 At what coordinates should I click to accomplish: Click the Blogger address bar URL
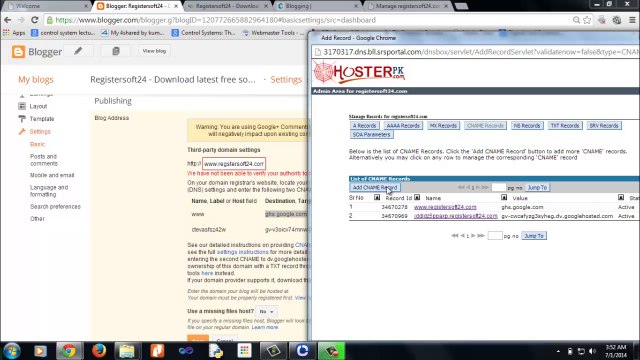click(216, 20)
